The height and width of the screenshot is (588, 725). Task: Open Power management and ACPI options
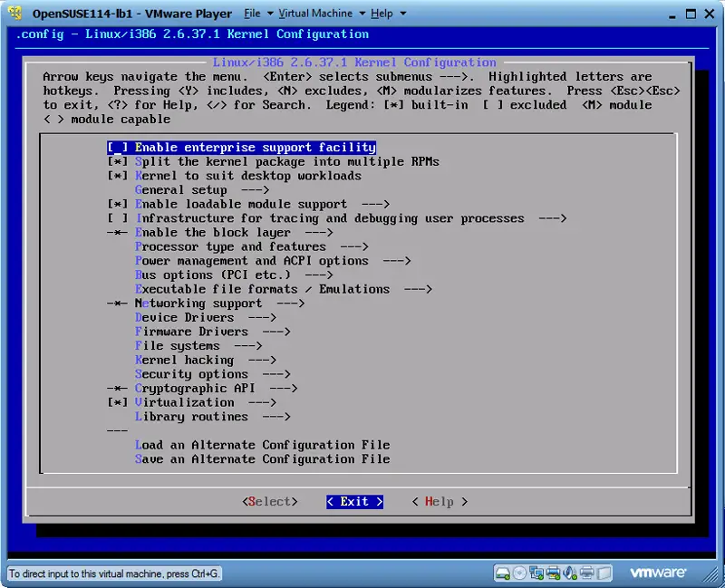(x=273, y=261)
